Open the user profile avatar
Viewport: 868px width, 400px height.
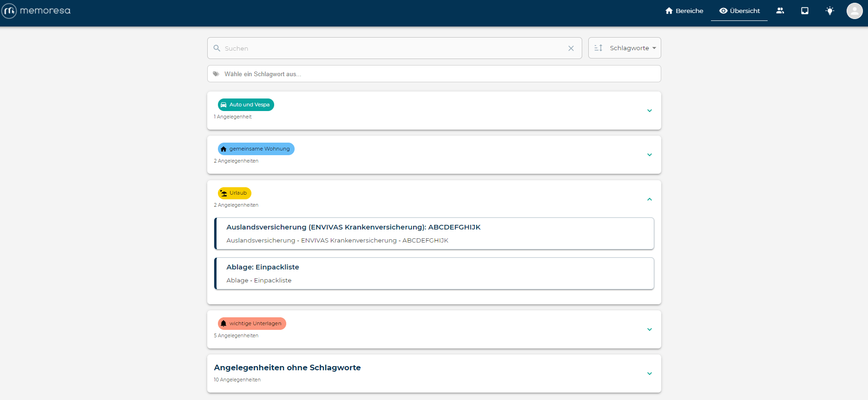854,11
